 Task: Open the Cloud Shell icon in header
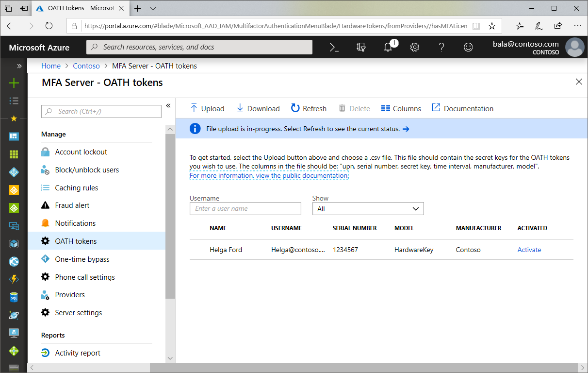click(334, 47)
